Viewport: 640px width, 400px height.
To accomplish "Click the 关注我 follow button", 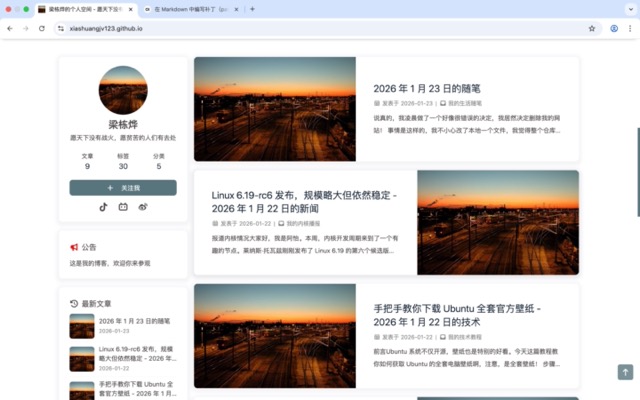I will point(123,187).
